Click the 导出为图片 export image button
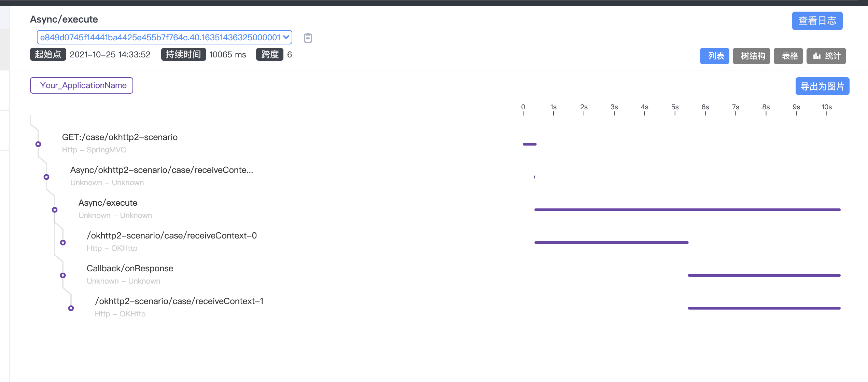 pyautogui.click(x=822, y=86)
